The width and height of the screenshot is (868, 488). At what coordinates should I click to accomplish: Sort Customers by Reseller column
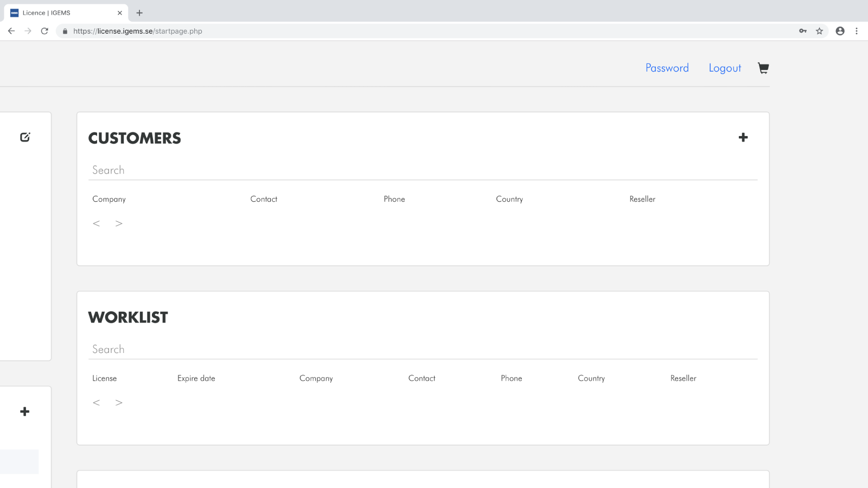point(642,199)
